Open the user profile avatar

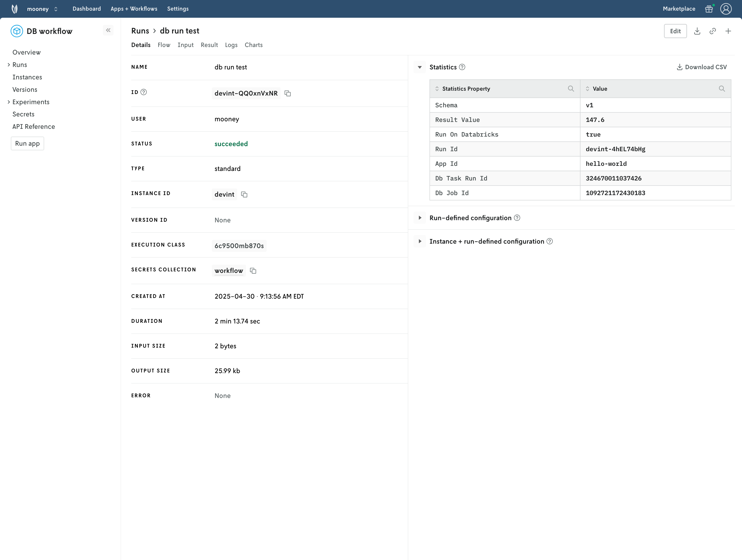coord(726,9)
